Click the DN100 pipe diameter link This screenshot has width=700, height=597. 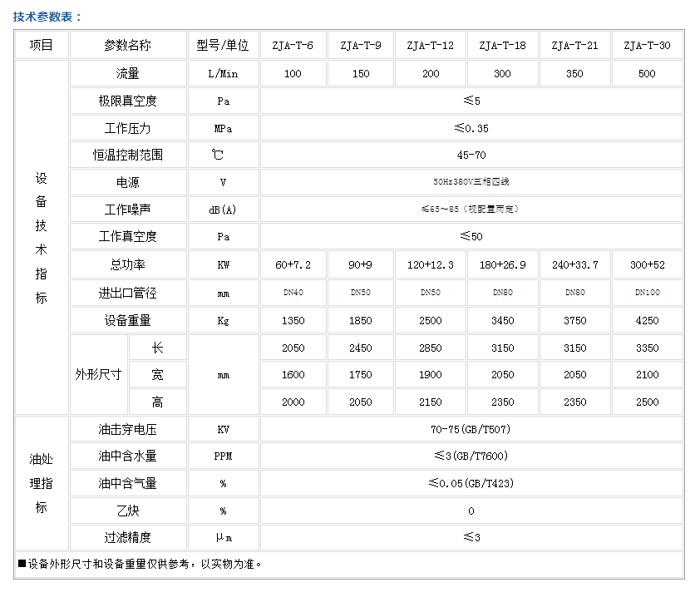[x=647, y=293]
